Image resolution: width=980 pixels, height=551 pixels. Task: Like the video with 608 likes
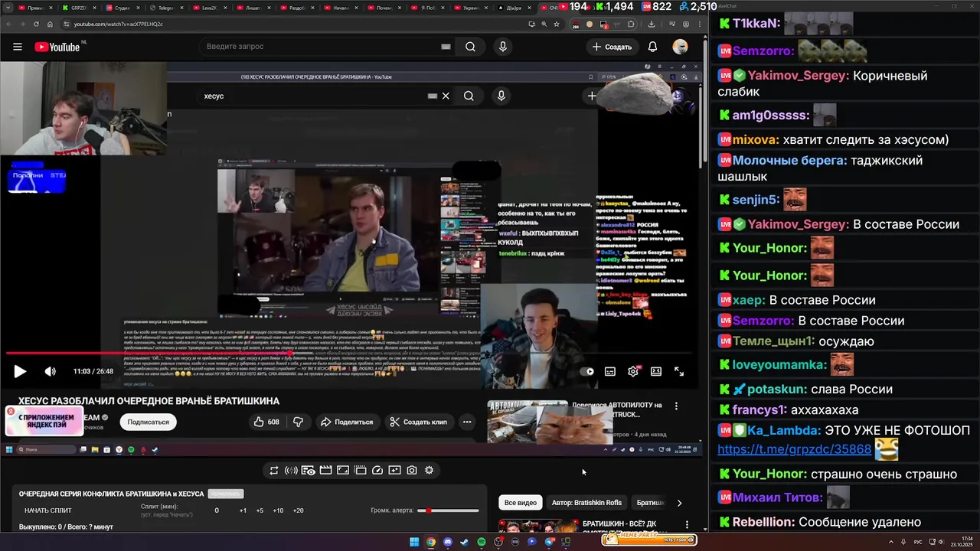click(266, 422)
